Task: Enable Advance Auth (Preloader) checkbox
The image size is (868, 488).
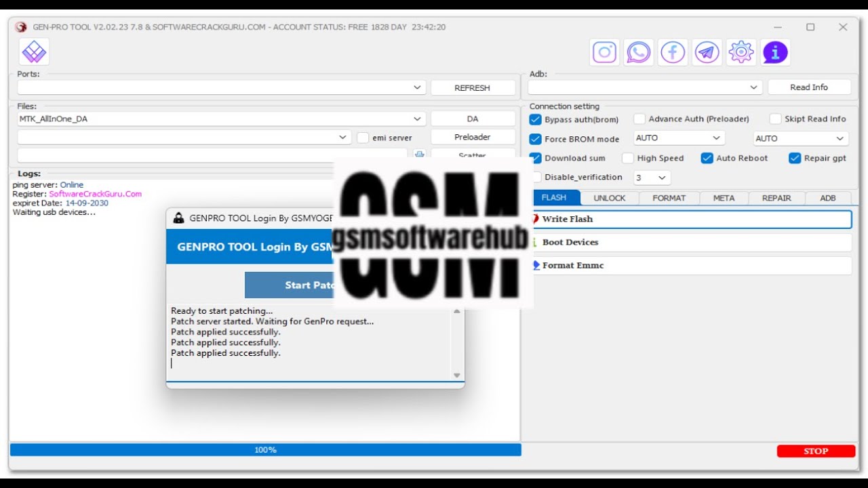Action: pos(639,119)
